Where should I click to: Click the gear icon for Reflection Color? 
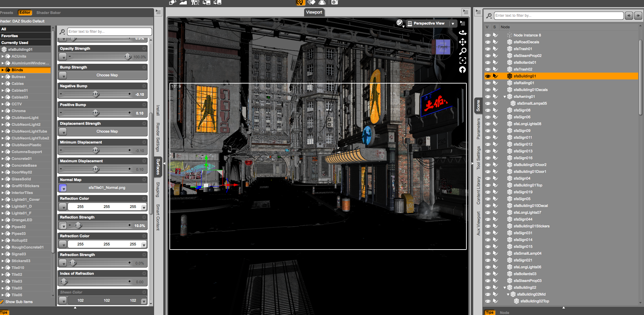click(144, 198)
